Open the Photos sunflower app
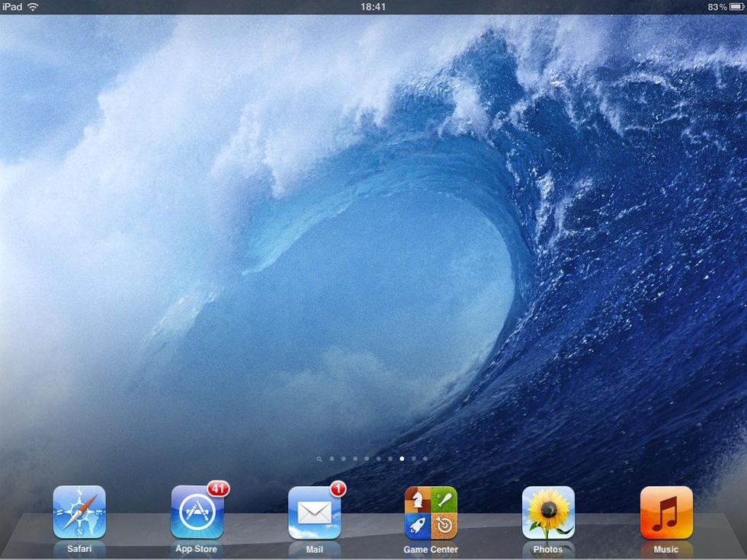Image resolution: width=747 pixels, height=560 pixels. point(548,512)
